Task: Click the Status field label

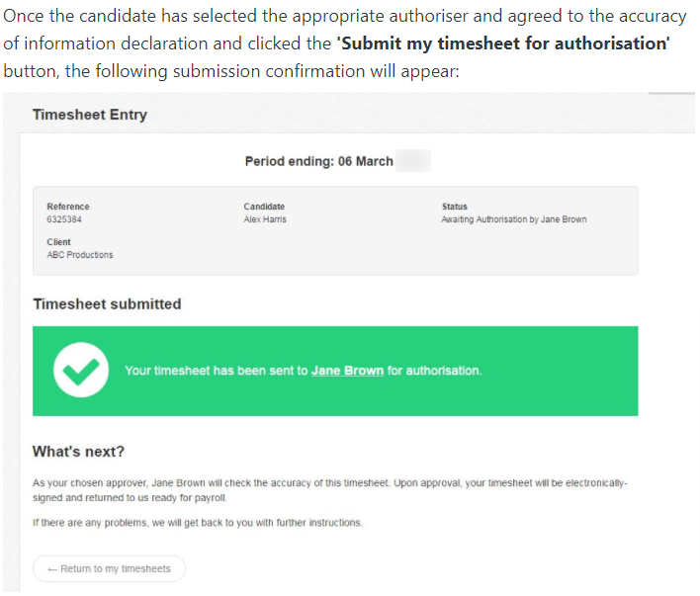Action: click(x=455, y=207)
